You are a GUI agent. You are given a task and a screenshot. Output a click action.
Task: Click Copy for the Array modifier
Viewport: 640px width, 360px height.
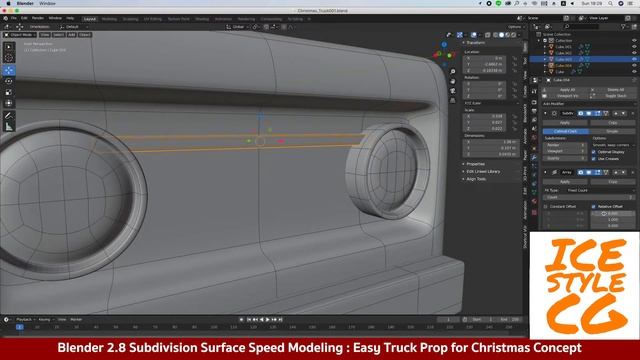click(x=613, y=182)
